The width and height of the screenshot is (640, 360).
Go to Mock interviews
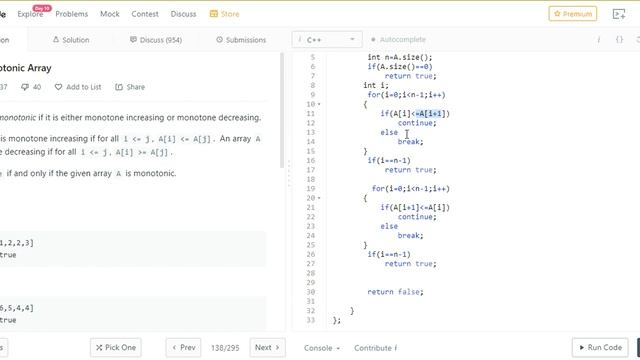tap(110, 14)
